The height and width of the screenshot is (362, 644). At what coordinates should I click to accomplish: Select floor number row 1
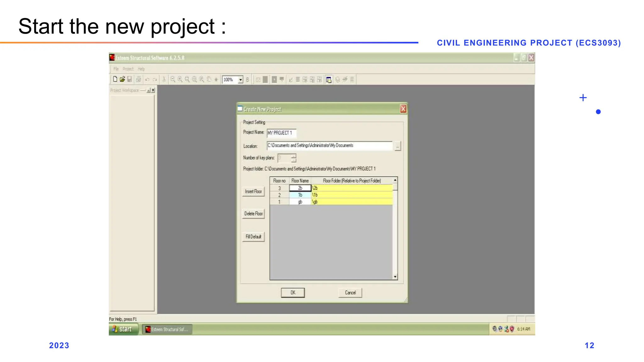(x=279, y=202)
